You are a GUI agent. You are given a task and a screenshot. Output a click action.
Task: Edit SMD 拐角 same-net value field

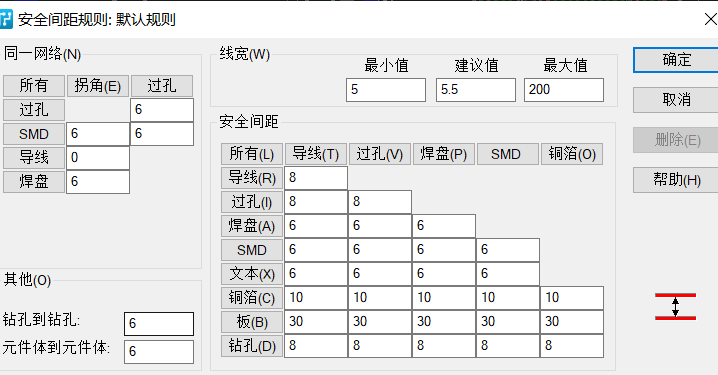(98, 134)
